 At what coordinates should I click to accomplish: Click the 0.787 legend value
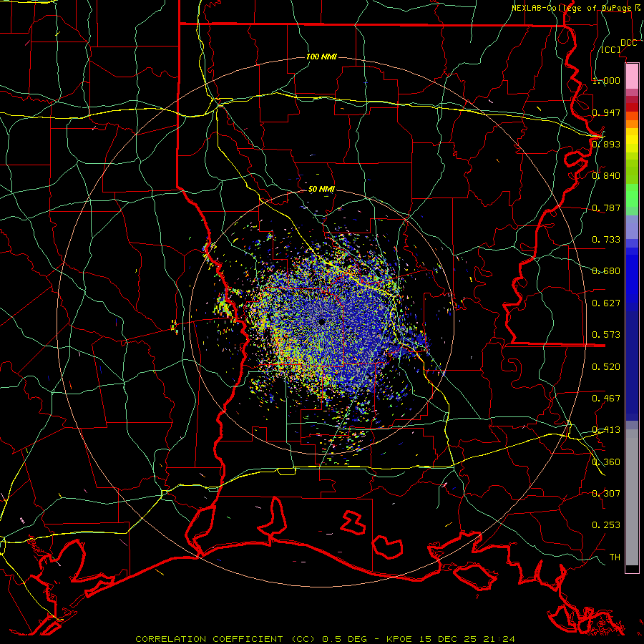click(606, 208)
